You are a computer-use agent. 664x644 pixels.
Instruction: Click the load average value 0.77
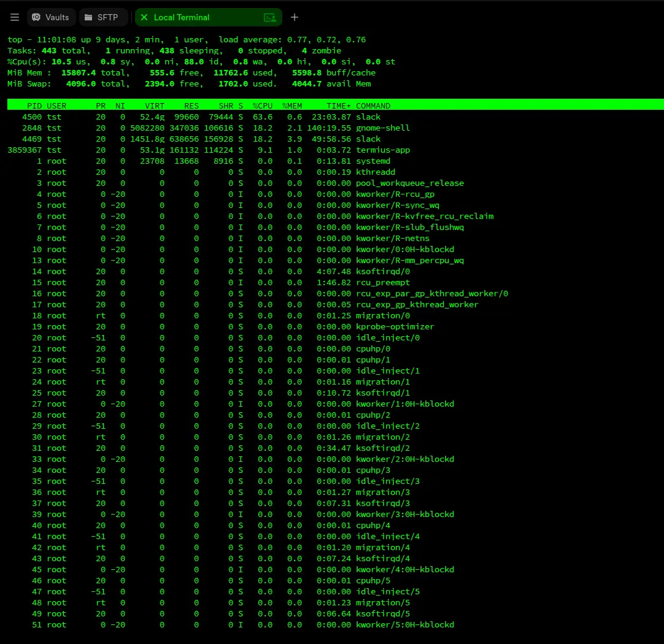(x=297, y=40)
